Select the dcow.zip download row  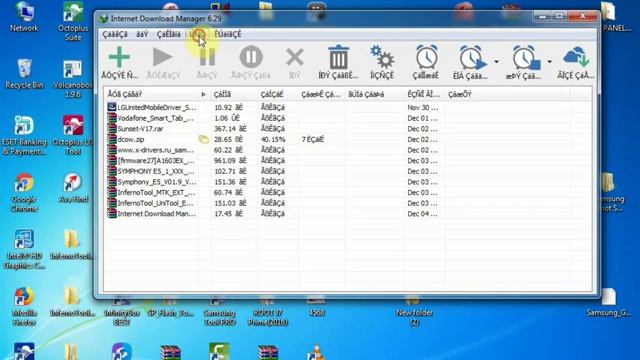coord(347,139)
